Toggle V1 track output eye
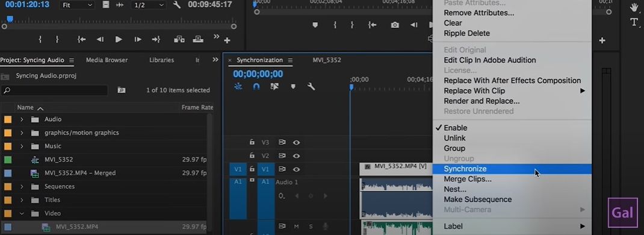644x235 pixels. click(296, 169)
